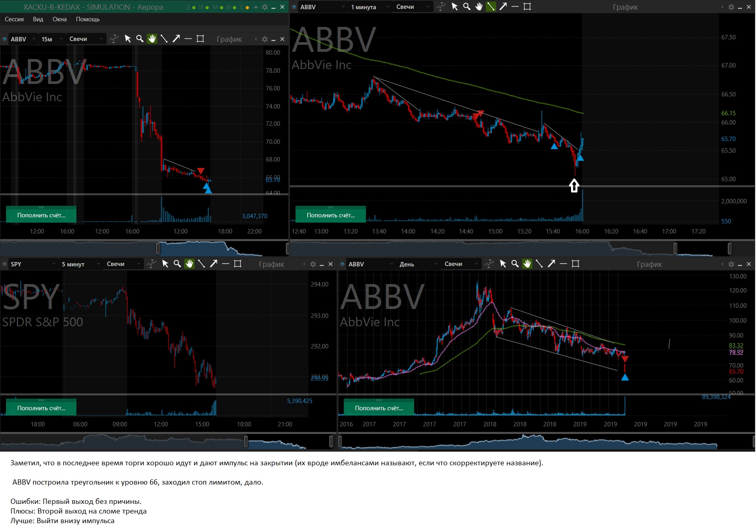Open Свечи chart type dropdown in 1 минута chart
This screenshot has height=532, width=756.
tap(413, 7)
